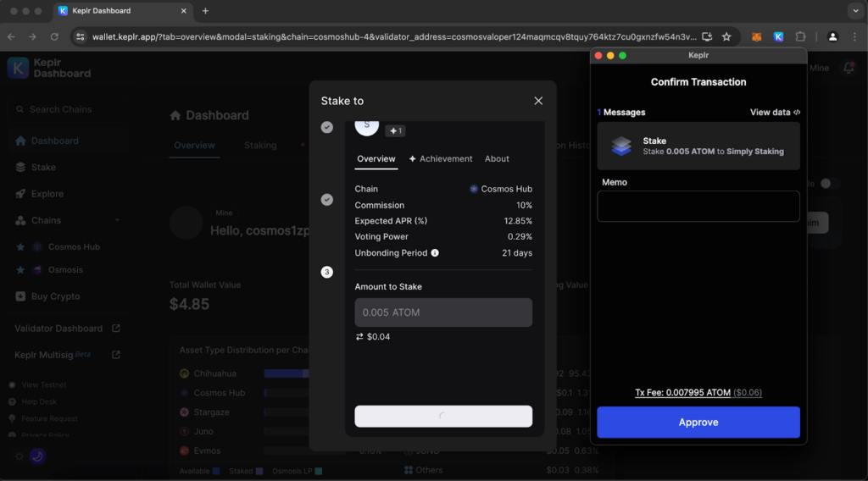Expand the Chains section arrow
The height and width of the screenshot is (481, 868).
pyautogui.click(x=117, y=221)
